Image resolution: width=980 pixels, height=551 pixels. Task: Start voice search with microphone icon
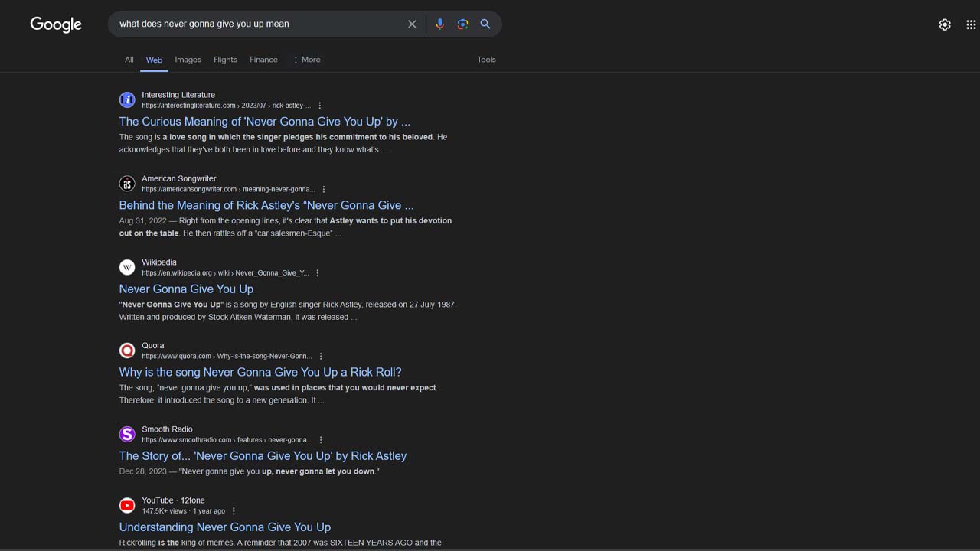click(439, 24)
